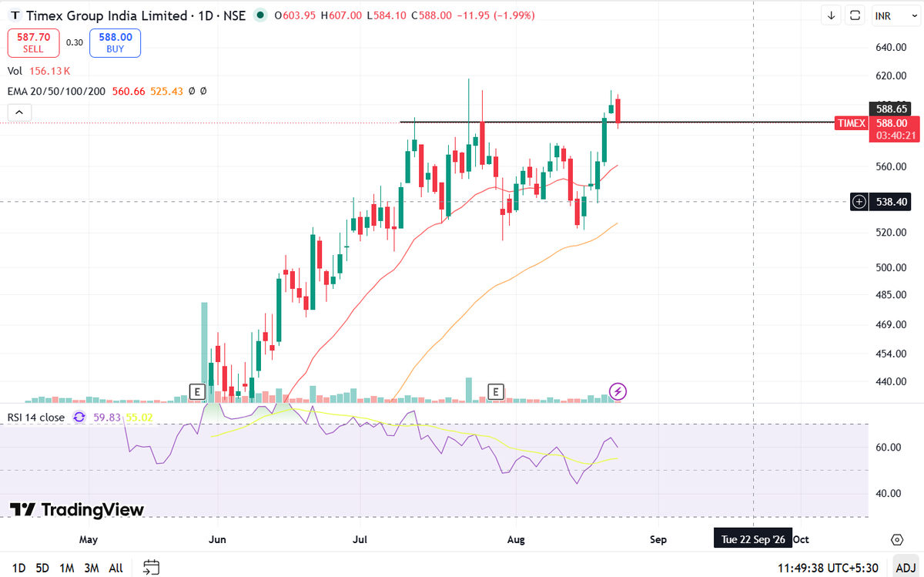Screen dimensions: 924x577
Task: Click the Tue 22 Sep '26 date label
Action: pos(753,539)
